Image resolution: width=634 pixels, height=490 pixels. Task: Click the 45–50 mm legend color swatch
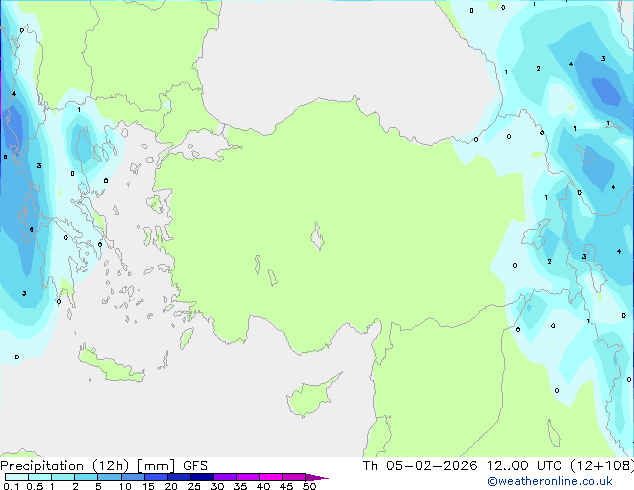click(294, 477)
